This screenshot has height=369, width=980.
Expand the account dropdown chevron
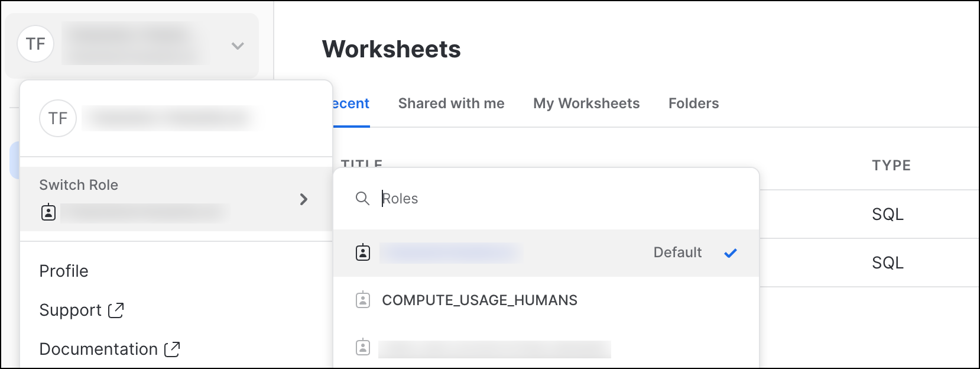tap(238, 46)
